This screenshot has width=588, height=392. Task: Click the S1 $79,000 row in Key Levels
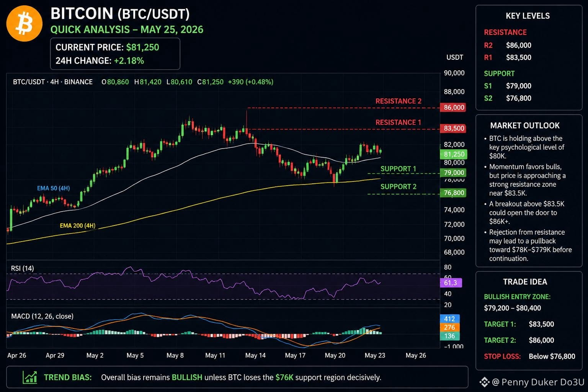[508, 86]
